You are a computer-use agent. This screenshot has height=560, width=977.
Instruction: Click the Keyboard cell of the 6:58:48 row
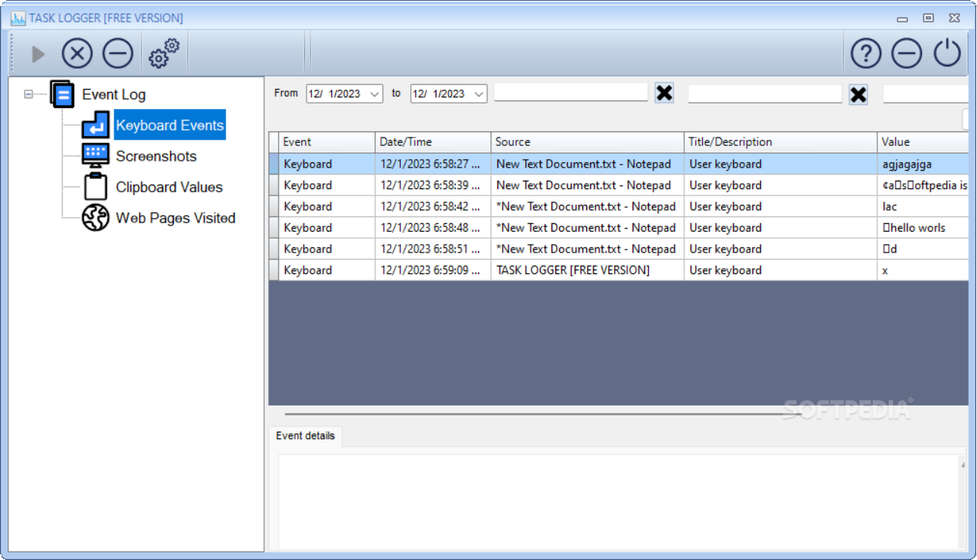tap(327, 228)
